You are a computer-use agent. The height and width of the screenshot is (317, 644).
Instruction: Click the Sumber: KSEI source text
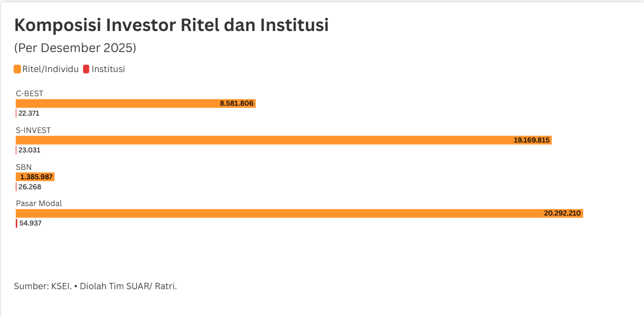(95, 286)
